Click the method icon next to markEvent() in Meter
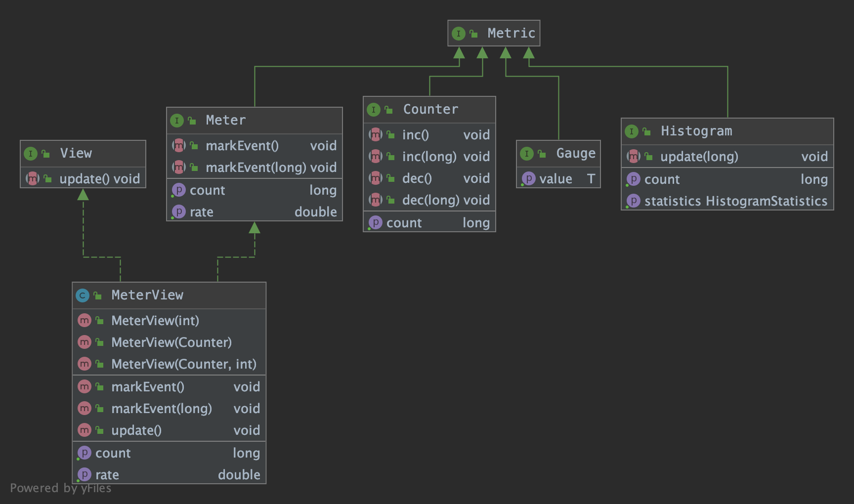Image resolution: width=854 pixels, height=504 pixels. coord(179,146)
